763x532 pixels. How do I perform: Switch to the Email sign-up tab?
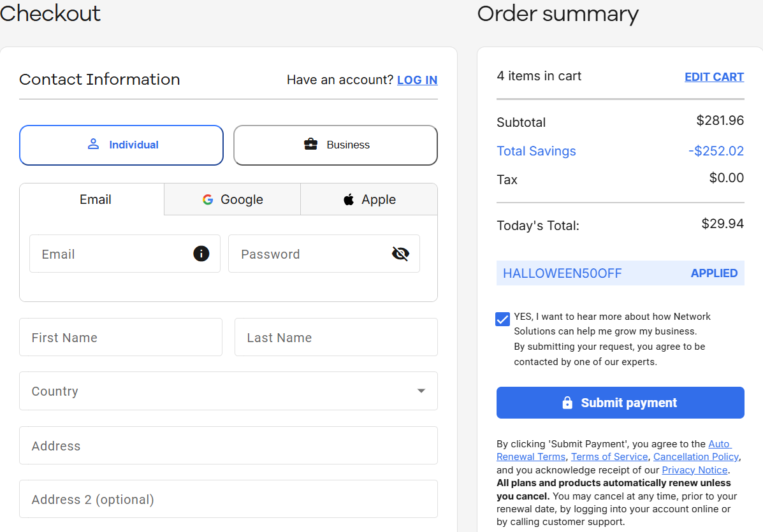92,199
